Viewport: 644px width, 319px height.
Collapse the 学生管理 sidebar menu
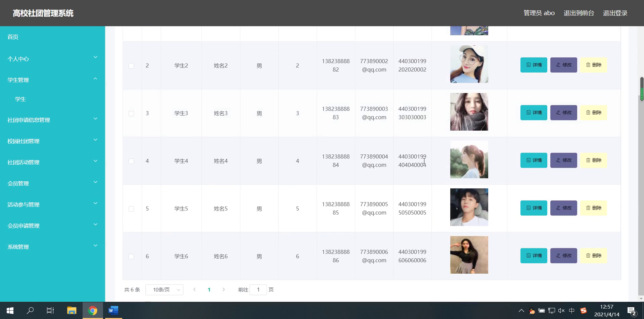pyautogui.click(x=52, y=80)
